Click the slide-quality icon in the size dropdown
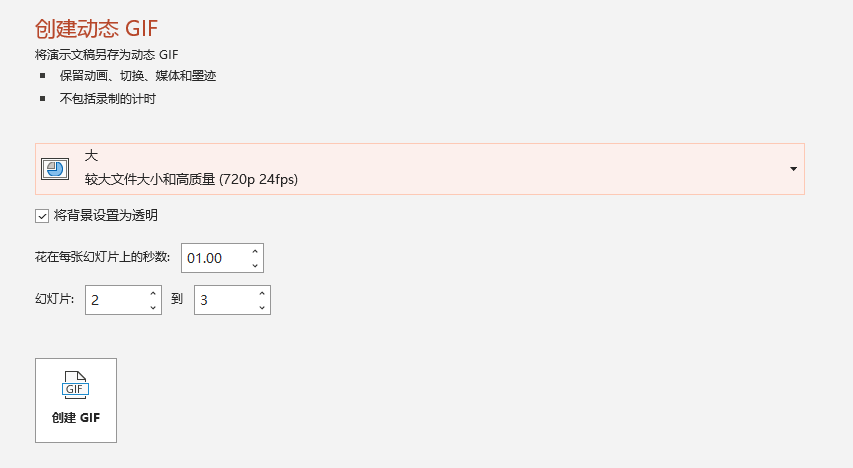Viewport: 853px width, 468px height. pyautogui.click(x=56, y=168)
